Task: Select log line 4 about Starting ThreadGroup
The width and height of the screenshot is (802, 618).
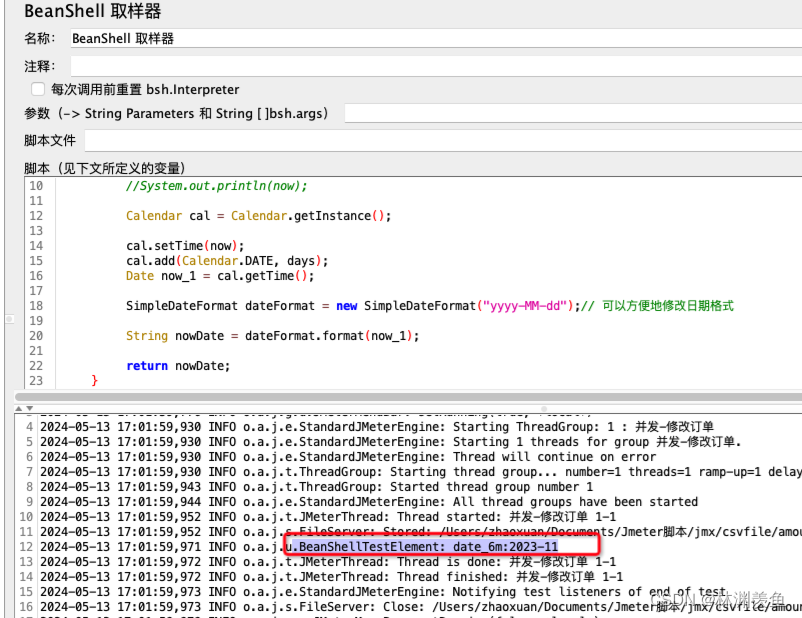Action: tap(400, 427)
